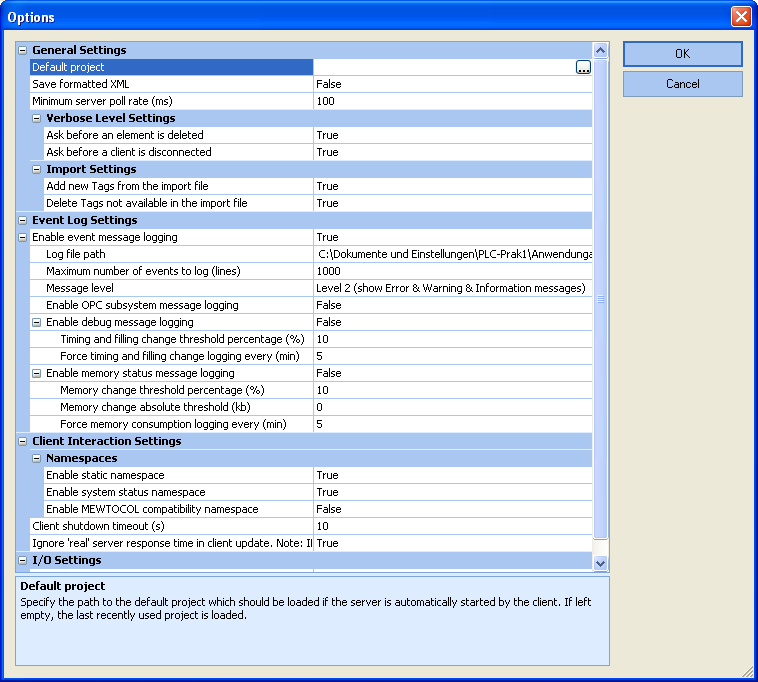Click the browse ellipsis button for Default project

pos(583,67)
